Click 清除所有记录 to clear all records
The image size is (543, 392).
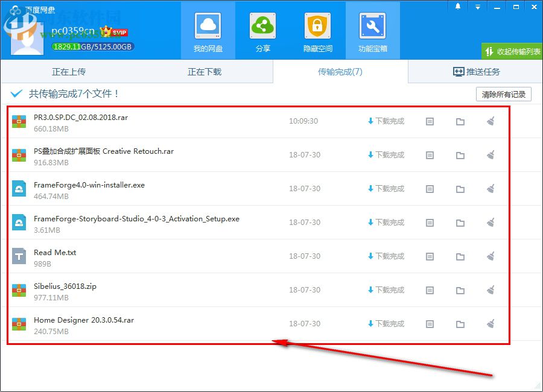pyautogui.click(x=503, y=94)
